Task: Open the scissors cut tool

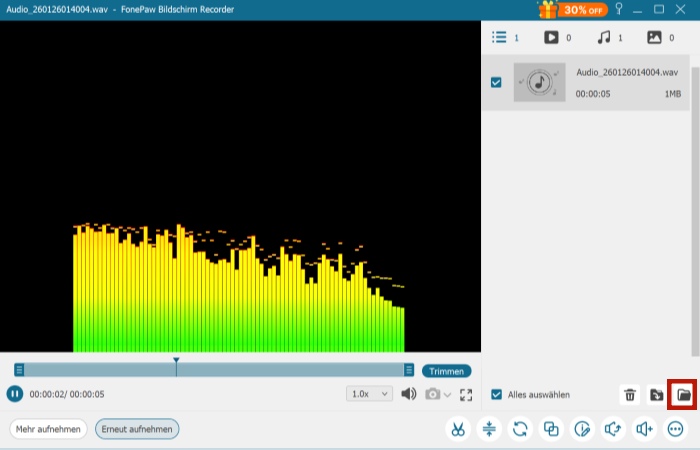Action: pos(457,429)
